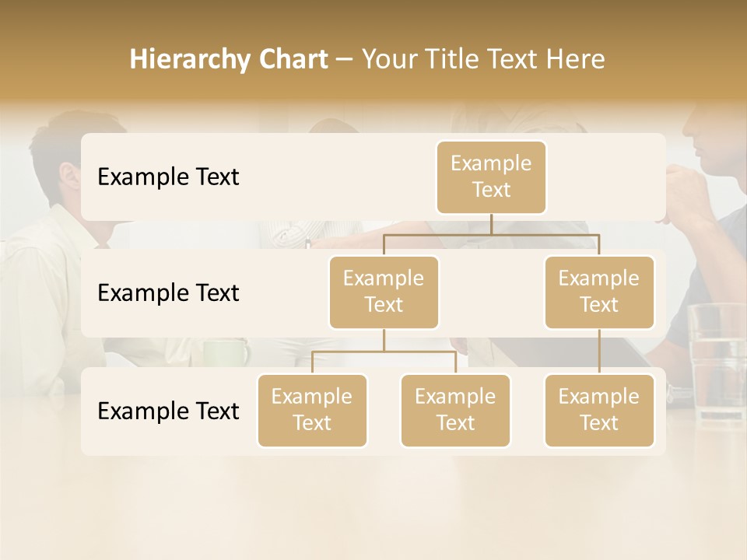Select the second row's "Example Text" label

click(168, 292)
